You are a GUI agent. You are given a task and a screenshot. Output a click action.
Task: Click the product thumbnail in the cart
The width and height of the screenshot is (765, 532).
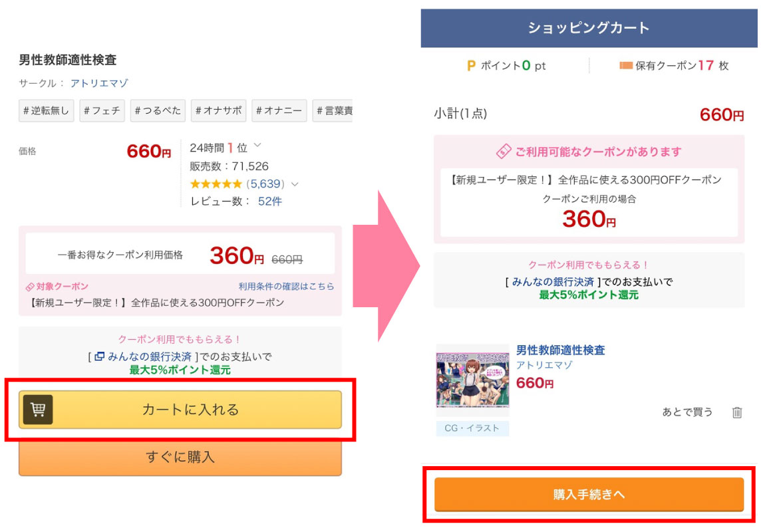472,380
